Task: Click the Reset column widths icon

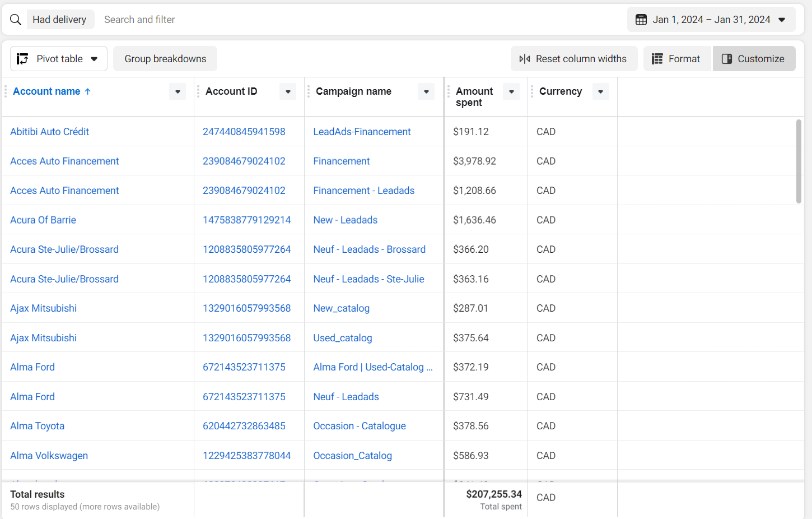Action: (x=525, y=59)
